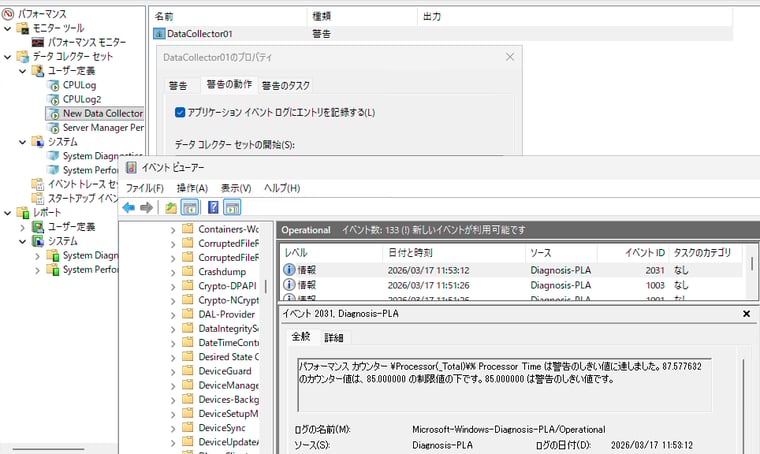Viewport: 760px width, 454px height.
Task: Select the DeviceSetupM folder item
Action: [x=228, y=413]
